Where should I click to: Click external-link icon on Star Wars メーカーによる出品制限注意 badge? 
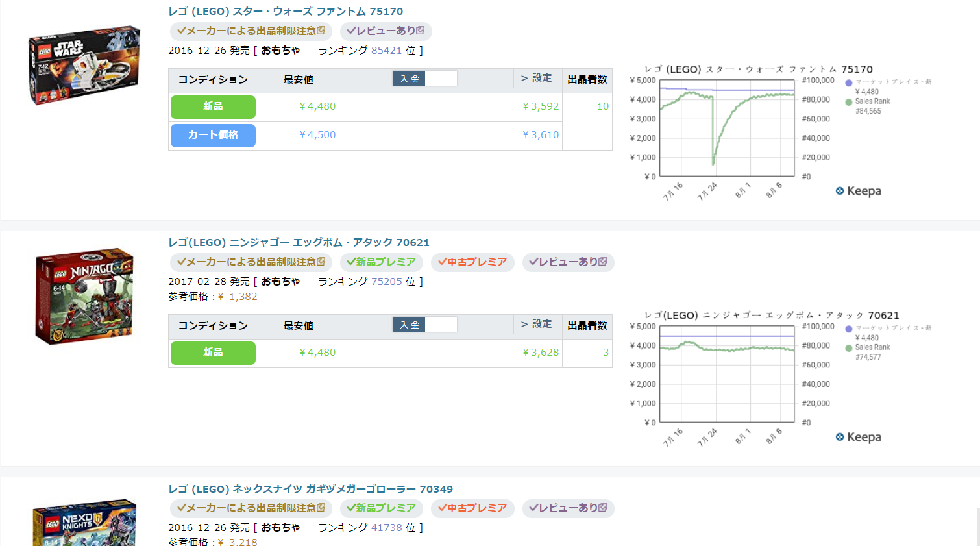[321, 31]
